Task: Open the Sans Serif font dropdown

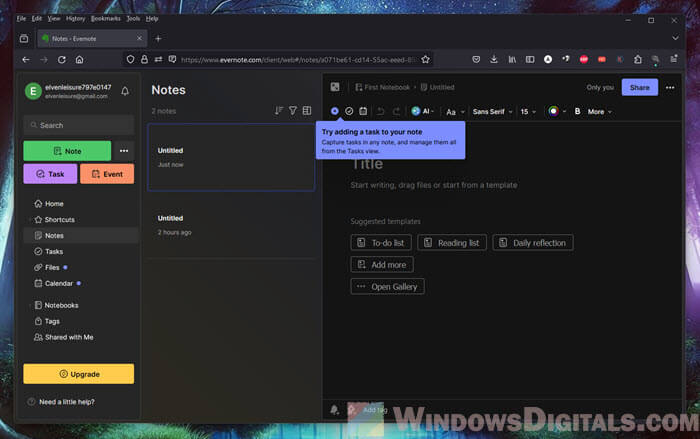Action: 492,112
